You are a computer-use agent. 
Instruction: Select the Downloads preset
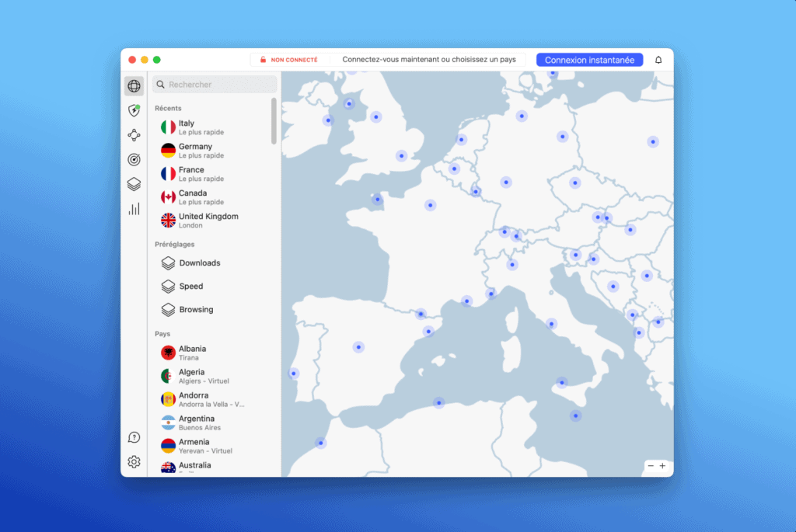pyautogui.click(x=200, y=263)
